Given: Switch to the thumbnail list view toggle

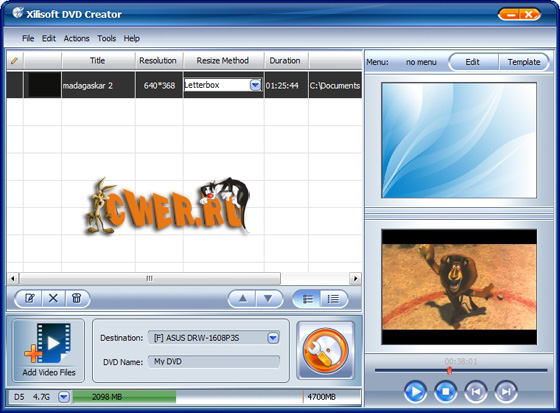Looking at the screenshot, I should click(x=307, y=299).
